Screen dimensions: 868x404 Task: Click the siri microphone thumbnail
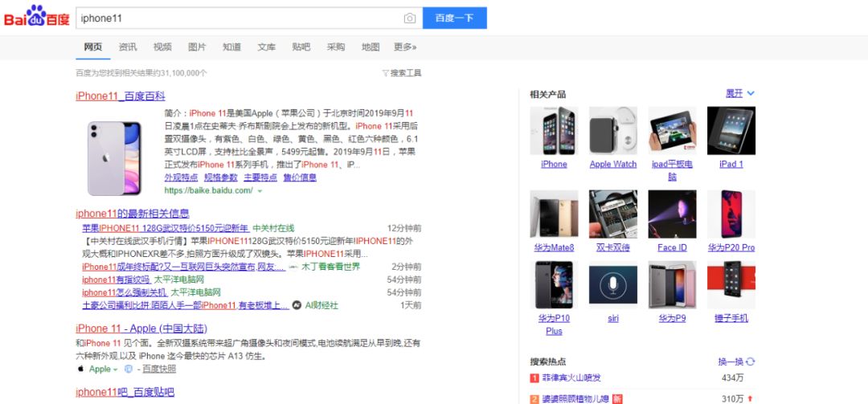[x=612, y=285]
